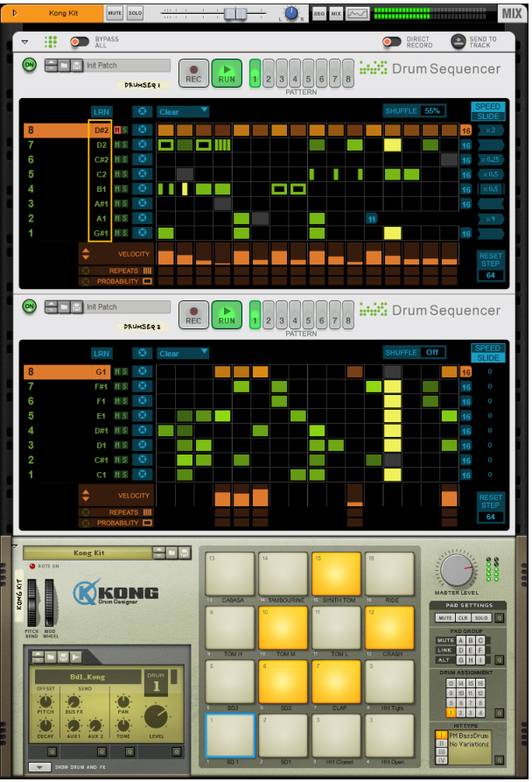Select pattern 4 in first sequencer
The width and height of the screenshot is (532, 782).
[x=295, y=79]
